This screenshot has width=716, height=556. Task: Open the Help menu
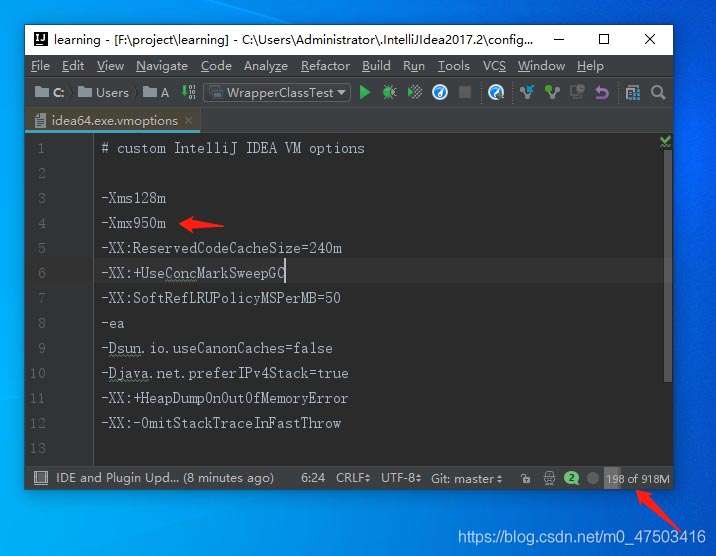point(590,66)
